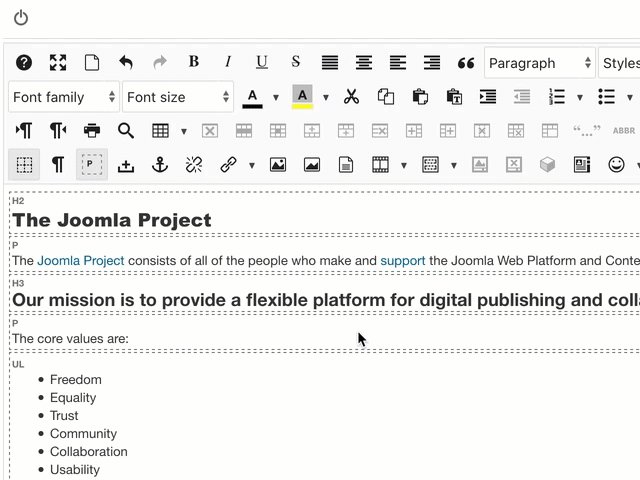The image size is (640, 480).
Task: Toggle visual block outlines
Action: [92, 165]
